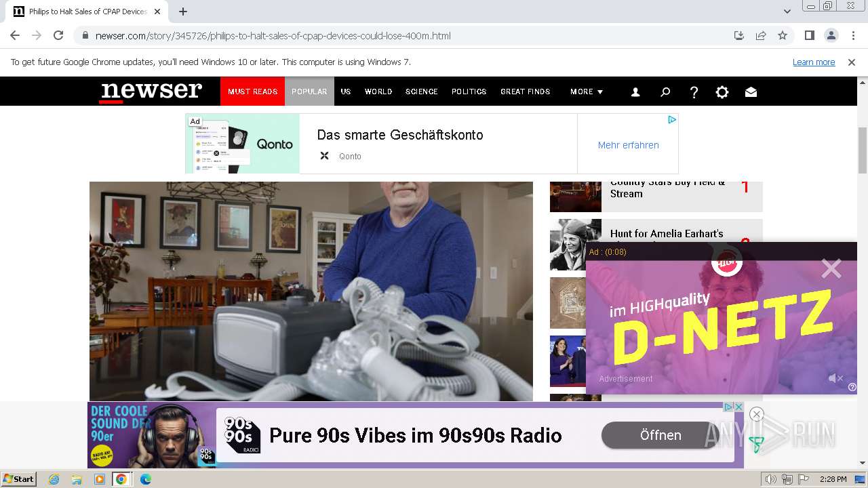Go to the Newser home logo

(x=151, y=91)
